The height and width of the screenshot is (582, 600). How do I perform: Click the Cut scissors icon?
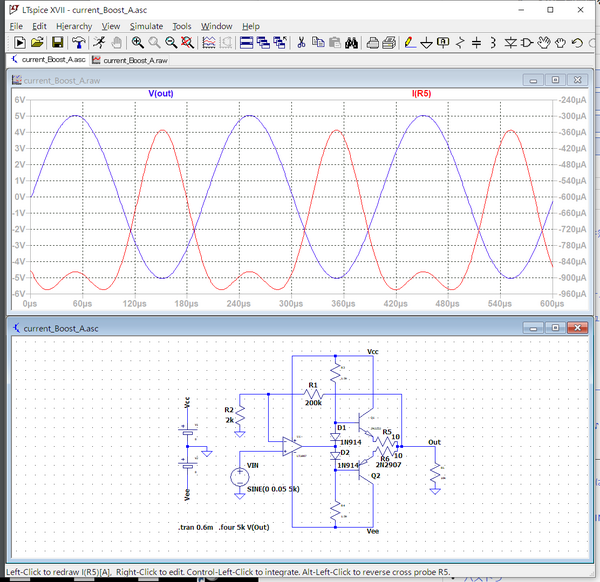click(x=300, y=43)
